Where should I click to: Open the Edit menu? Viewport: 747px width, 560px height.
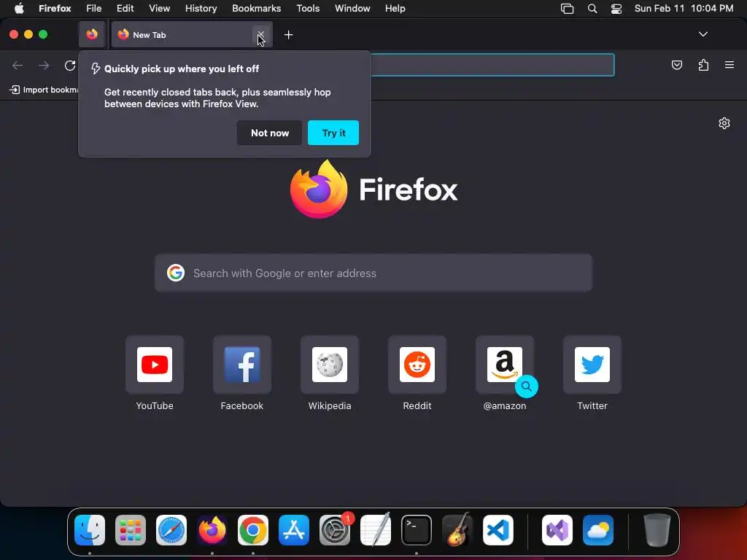(x=125, y=9)
